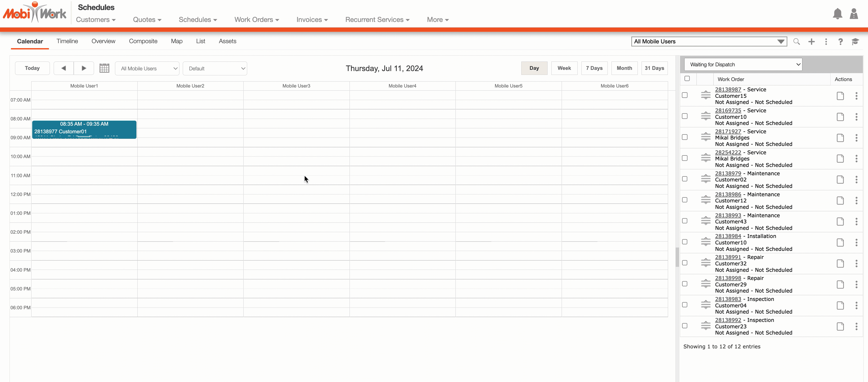Screen dimensions: 868x382
Task: Toggle the select-all work orders checkbox
Action: (687, 78)
